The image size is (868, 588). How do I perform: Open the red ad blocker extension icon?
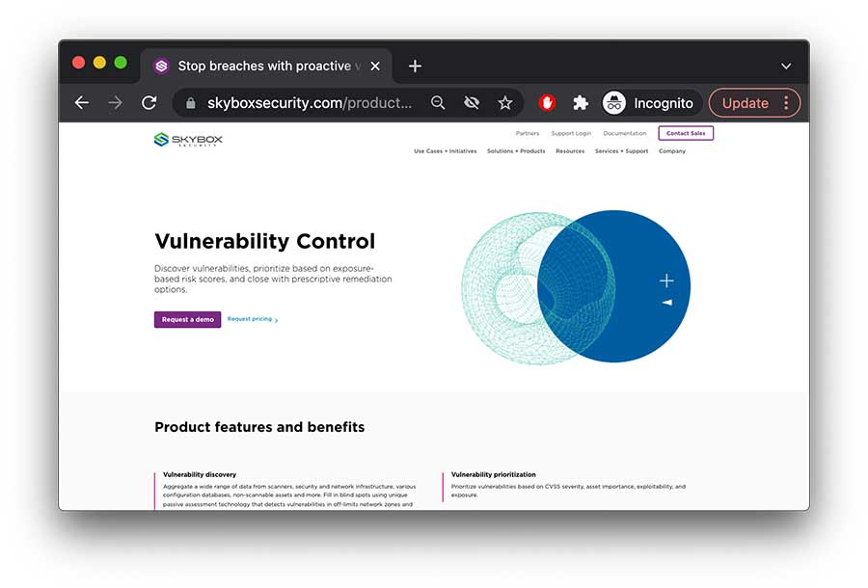point(547,103)
